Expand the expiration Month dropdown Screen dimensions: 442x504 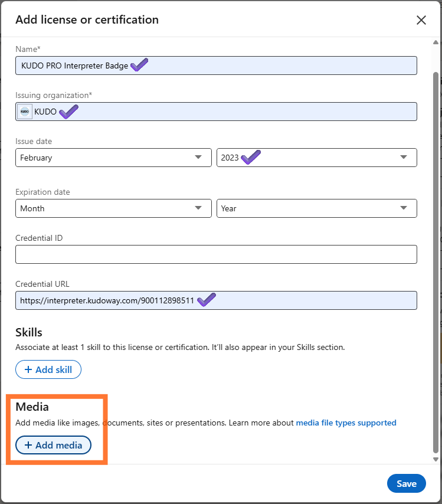click(x=113, y=208)
